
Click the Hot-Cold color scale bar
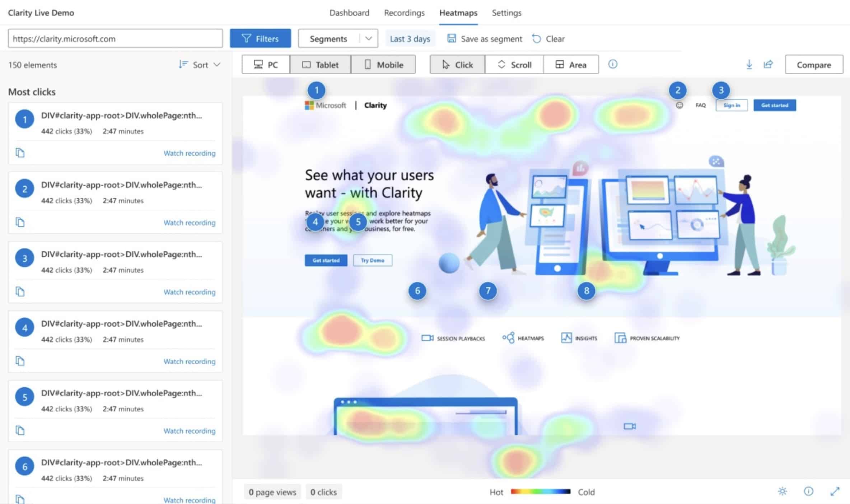(541, 492)
